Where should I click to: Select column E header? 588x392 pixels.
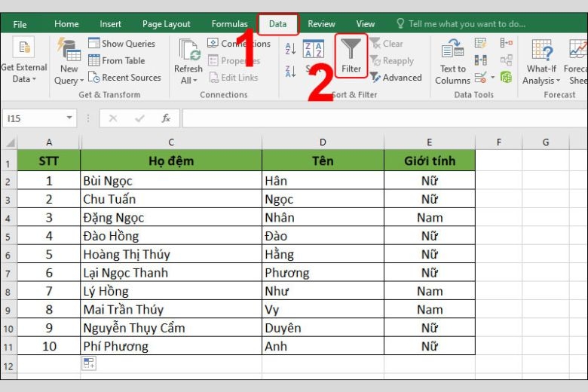click(430, 142)
